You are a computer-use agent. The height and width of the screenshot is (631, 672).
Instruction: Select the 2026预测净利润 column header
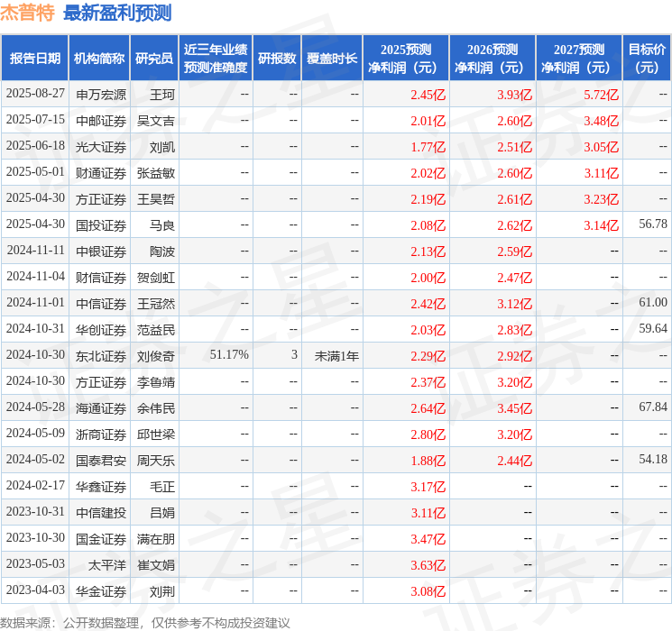pyautogui.click(x=492, y=59)
